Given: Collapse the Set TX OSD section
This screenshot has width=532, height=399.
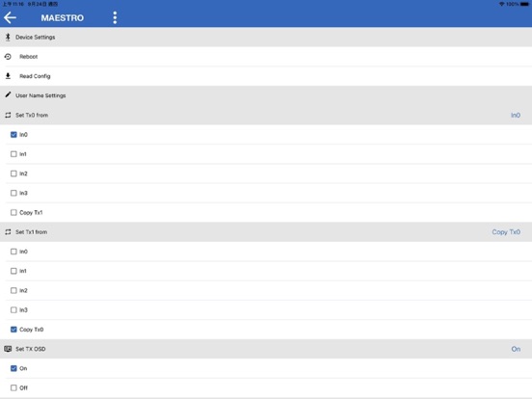Looking at the screenshot, I should [x=266, y=349].
